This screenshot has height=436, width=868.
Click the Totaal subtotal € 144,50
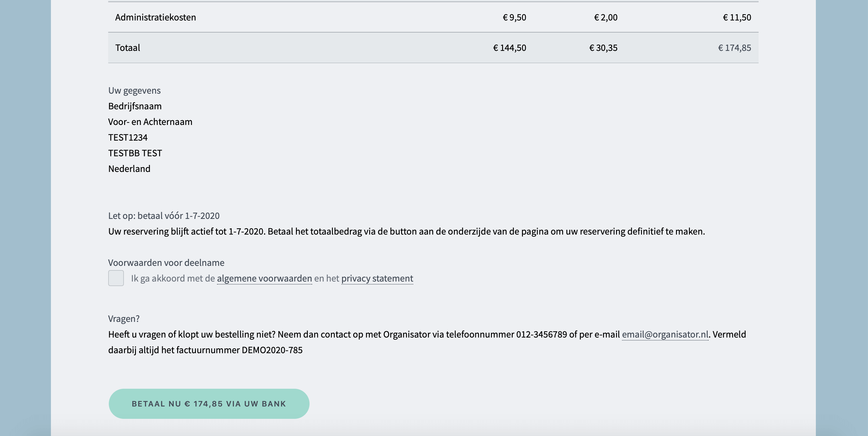click(509, 48)
